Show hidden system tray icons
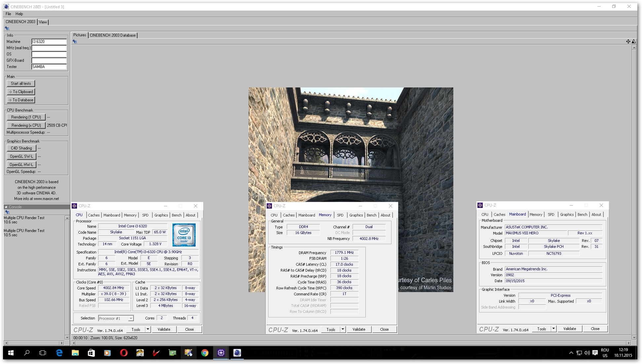642x364 pixels. click(x=571, y=353)
